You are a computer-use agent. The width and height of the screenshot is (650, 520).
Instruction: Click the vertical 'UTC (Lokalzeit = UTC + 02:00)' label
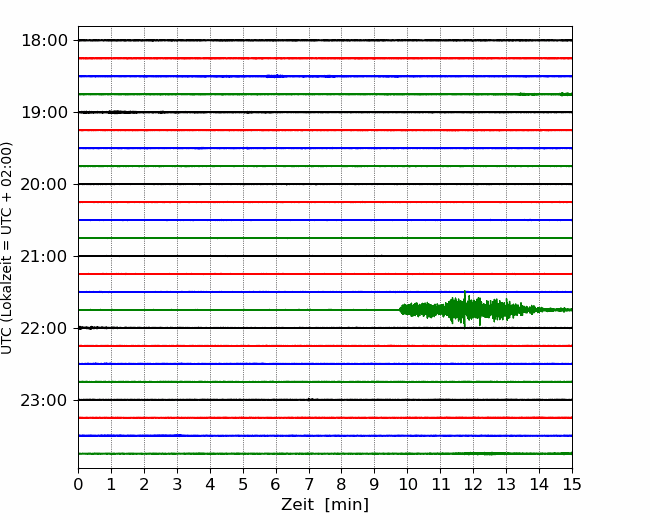point(7,248)
